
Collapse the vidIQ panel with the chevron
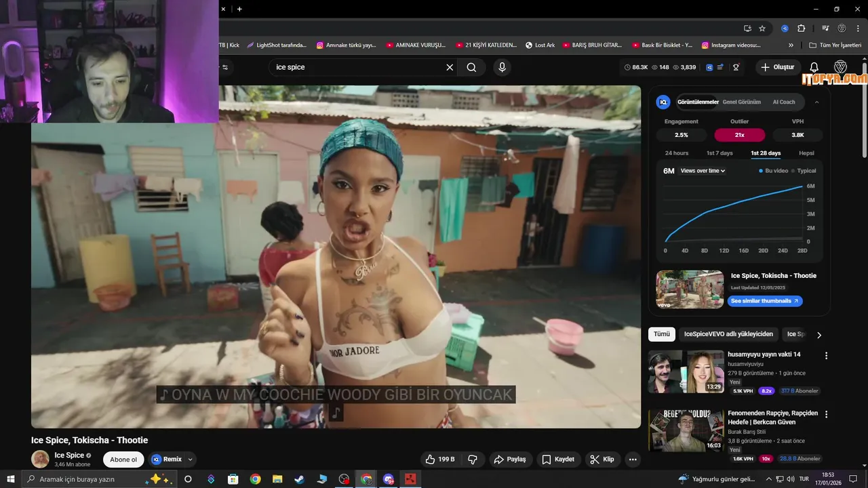point(816,102)
